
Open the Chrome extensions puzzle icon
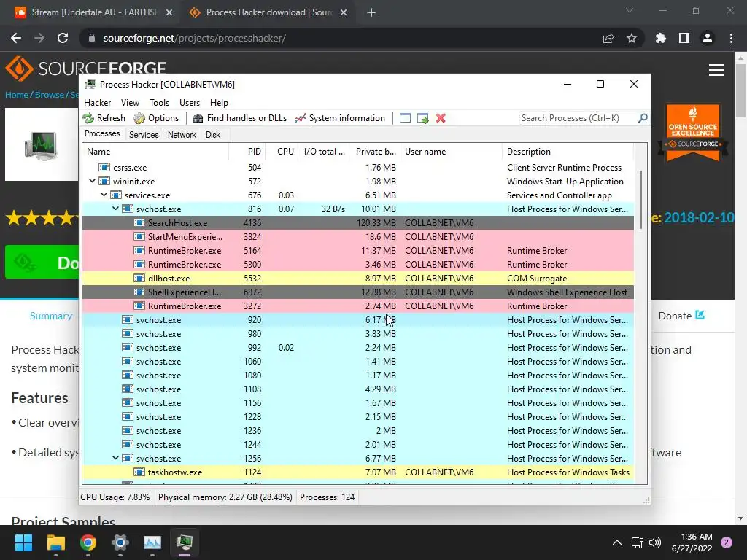click(x=661, y=38)
